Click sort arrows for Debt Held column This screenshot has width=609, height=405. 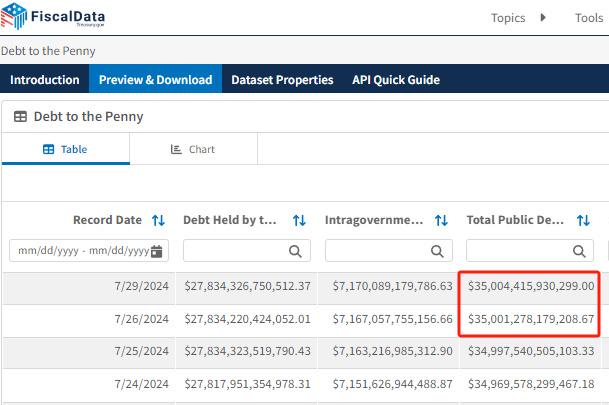point(299,220)
